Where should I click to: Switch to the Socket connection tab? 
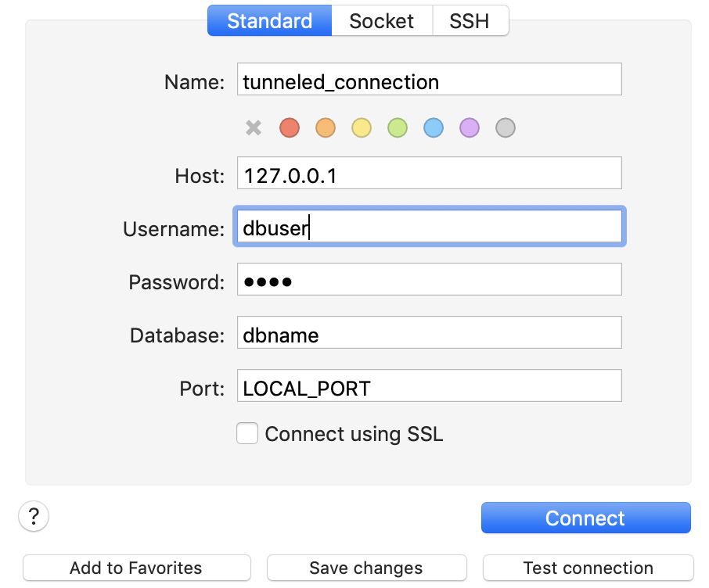[382, 21]
